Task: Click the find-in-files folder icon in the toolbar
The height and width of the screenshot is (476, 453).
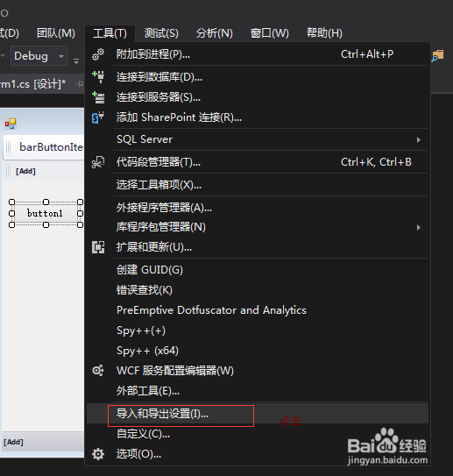Action: tap(437, 55)
